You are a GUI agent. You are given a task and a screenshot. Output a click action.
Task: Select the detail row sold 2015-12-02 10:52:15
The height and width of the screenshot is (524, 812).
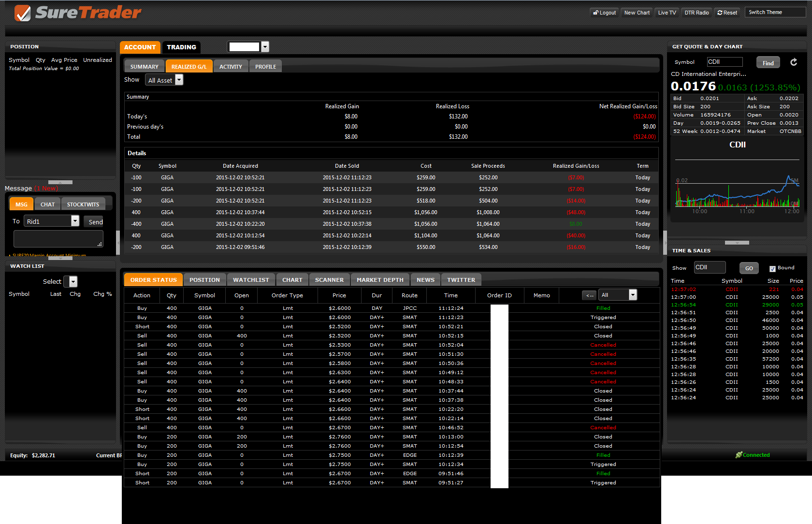point(391,212)
